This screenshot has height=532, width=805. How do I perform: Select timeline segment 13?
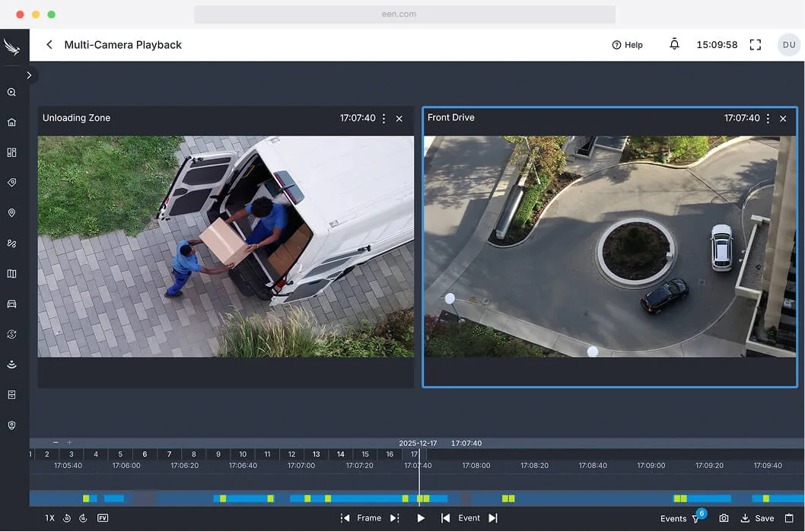317,454
